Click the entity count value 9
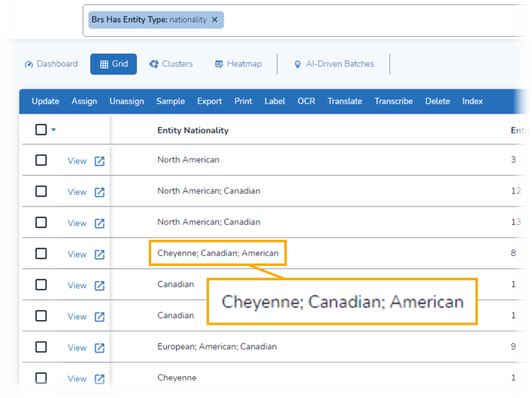The height and width of the screenshot is (398, 532). click(x=514, y=347)
